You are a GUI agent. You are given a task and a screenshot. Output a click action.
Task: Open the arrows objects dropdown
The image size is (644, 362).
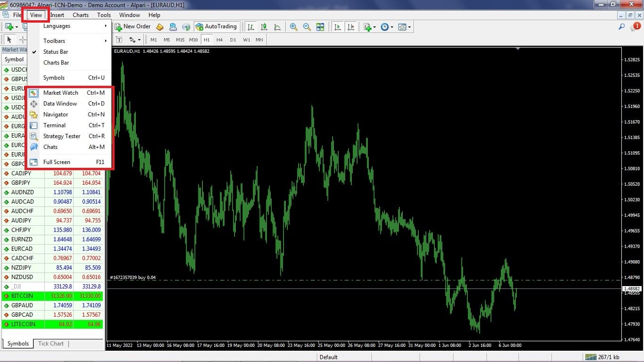(x=135, y=40)
